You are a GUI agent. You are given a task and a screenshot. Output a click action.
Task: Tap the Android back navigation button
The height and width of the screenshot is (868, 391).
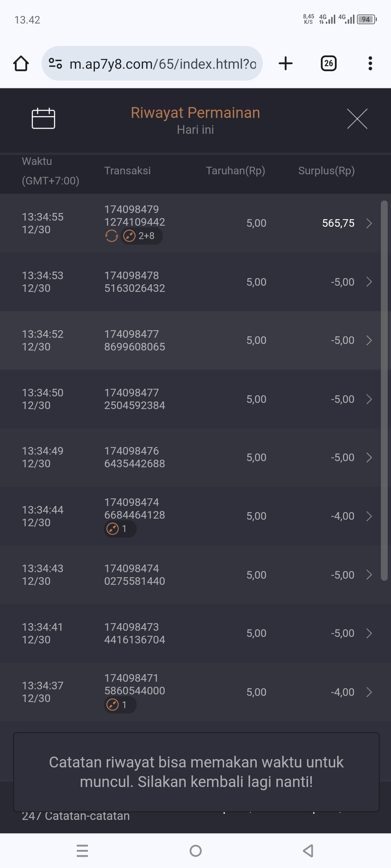308,851
